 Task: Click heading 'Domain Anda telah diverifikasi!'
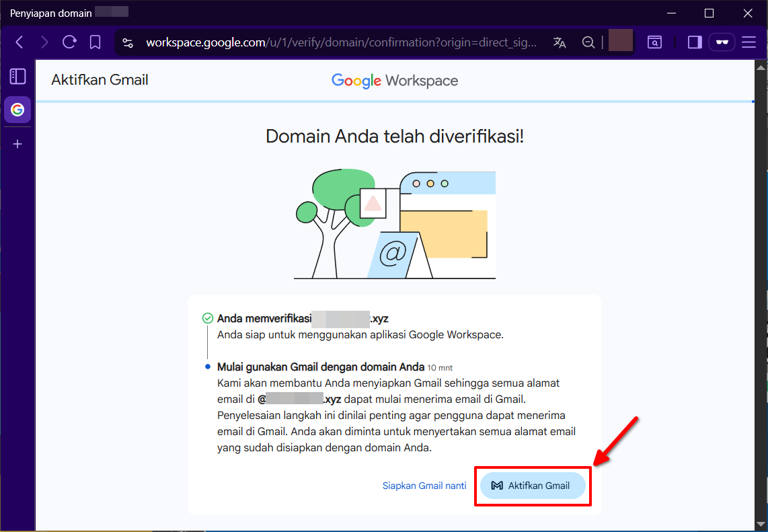(395, 136)
